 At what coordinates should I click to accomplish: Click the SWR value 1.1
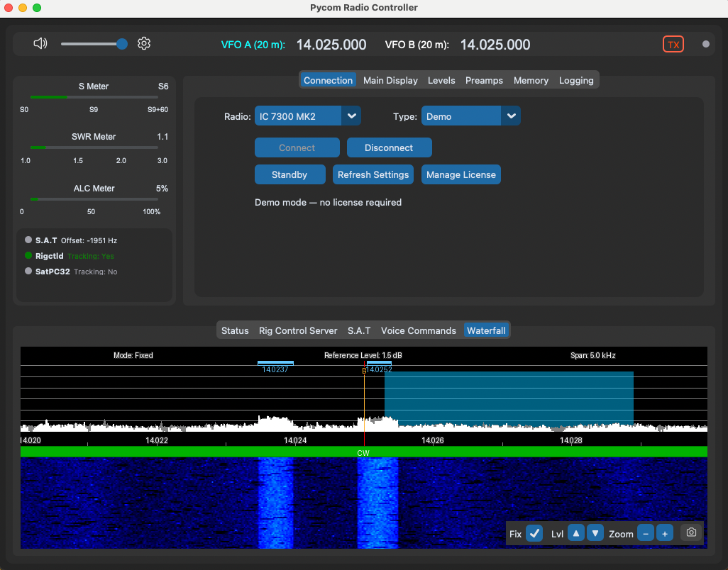(x=162, y=136)
